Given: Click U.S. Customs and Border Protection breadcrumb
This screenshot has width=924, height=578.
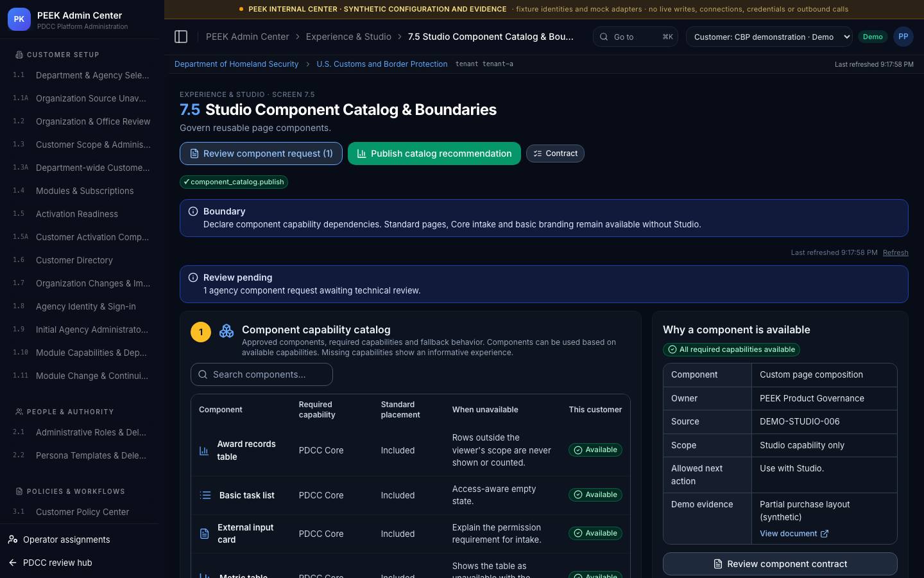Looking at the screenshot, I should coord(382,64).
